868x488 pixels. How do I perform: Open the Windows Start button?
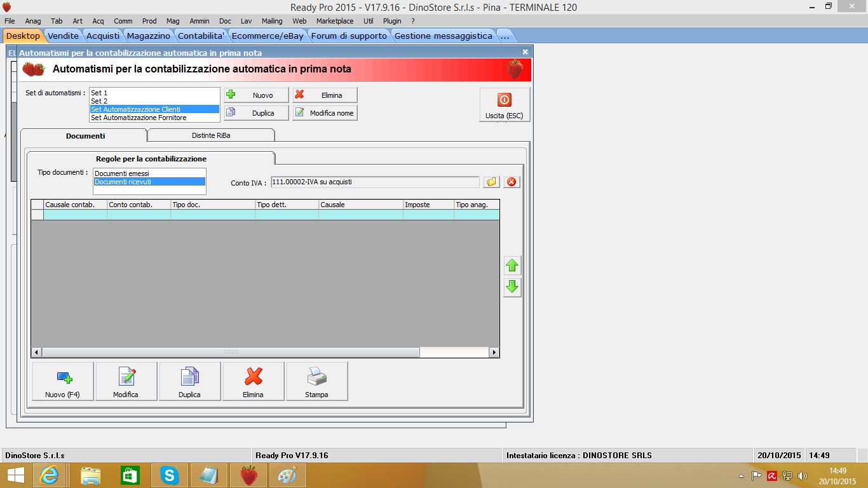[15, 475]
